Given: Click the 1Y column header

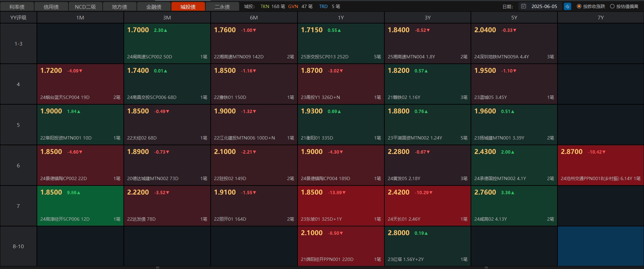Looking at the screenshot, I should pyautogui.click(x=341, y=17).
